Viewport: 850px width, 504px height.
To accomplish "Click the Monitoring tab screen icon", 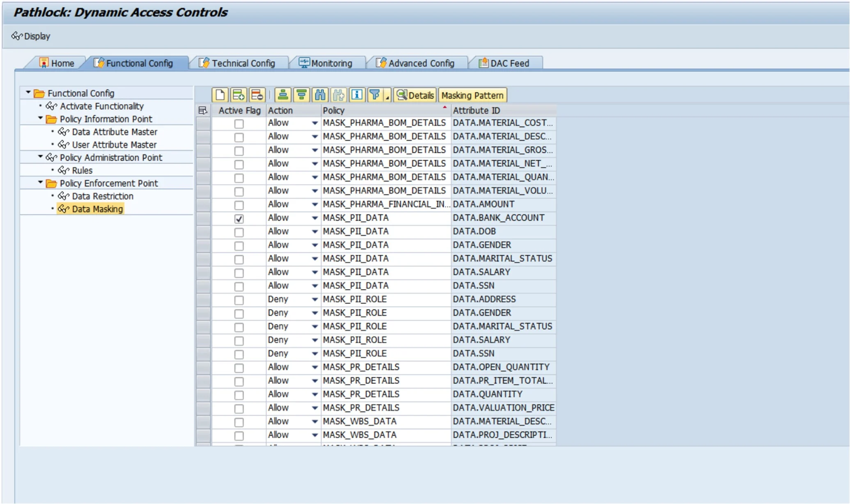I will point(304,62).
